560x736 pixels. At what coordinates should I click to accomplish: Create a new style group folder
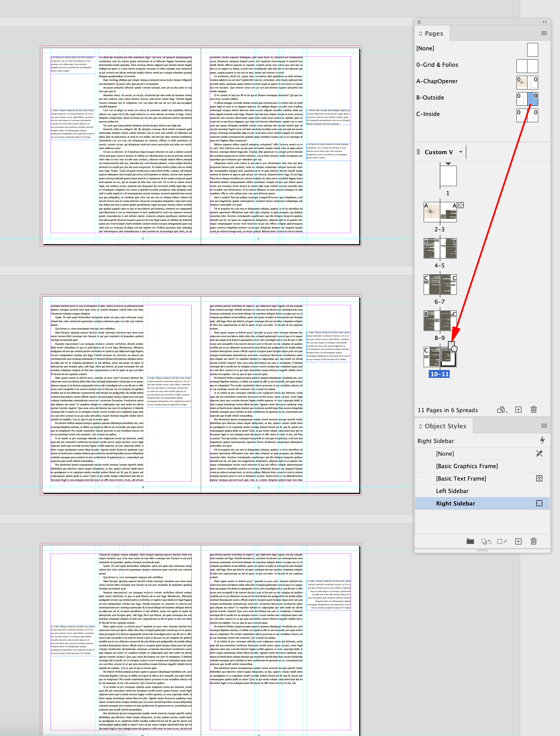(x=470, y=541)
